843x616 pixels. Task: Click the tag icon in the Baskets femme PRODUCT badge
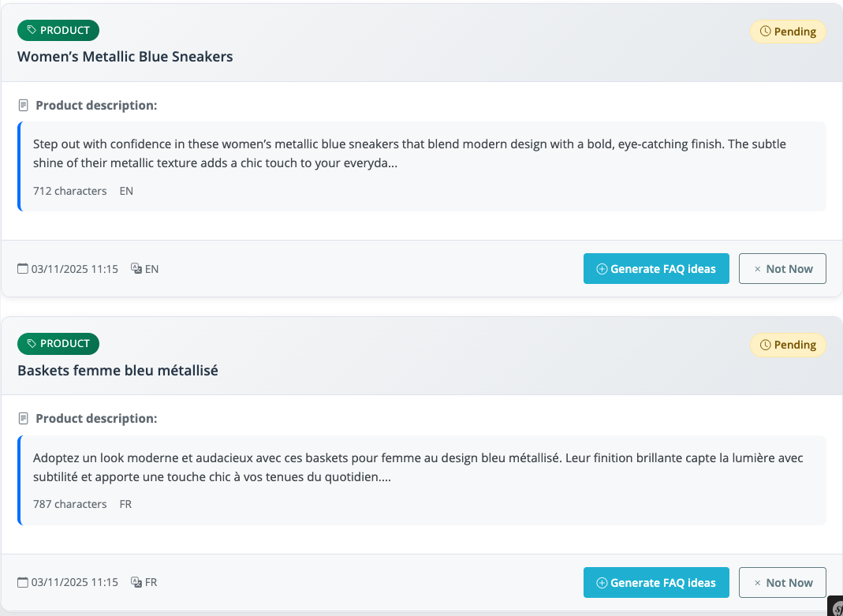pyautogui.click(x=32, y=344)
